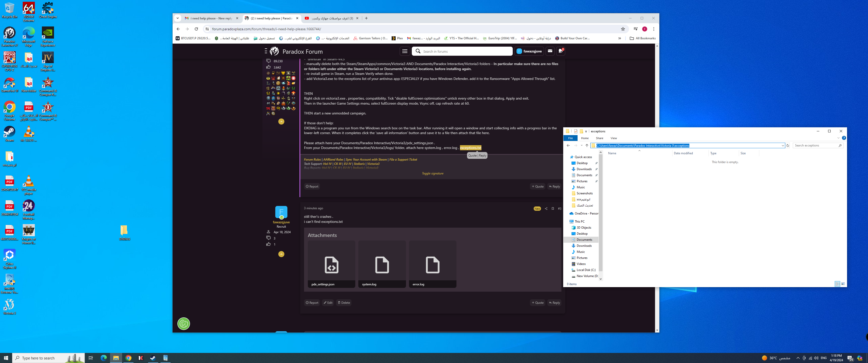Click Delete button on post #3
This screenshot has height=363, width=868.
click(344, 303)
